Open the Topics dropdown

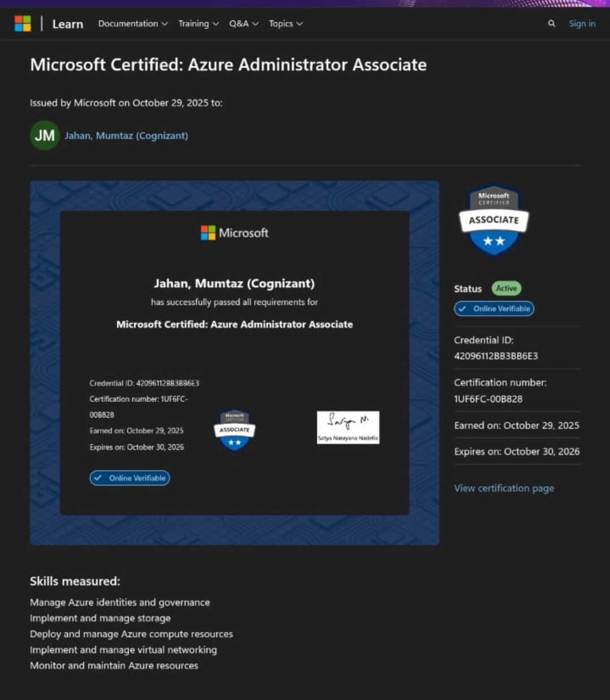[286, 24]
